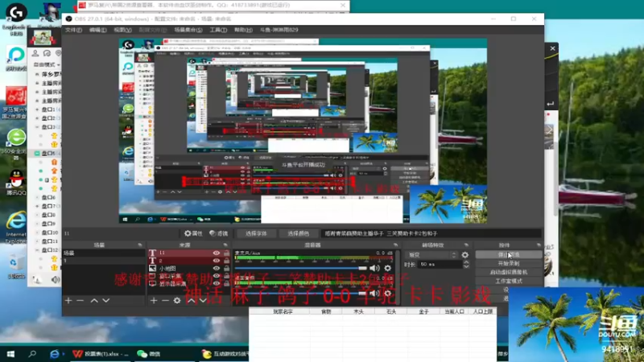Adjust the 麦克风/Aux volume slider
The height and width of the screenshot is (362, 644).
300,268
